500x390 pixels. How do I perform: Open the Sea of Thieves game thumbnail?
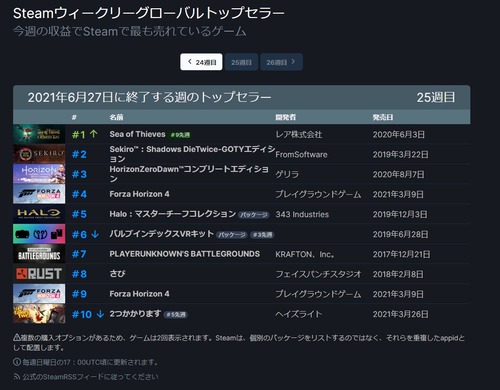tap(39, 134)
